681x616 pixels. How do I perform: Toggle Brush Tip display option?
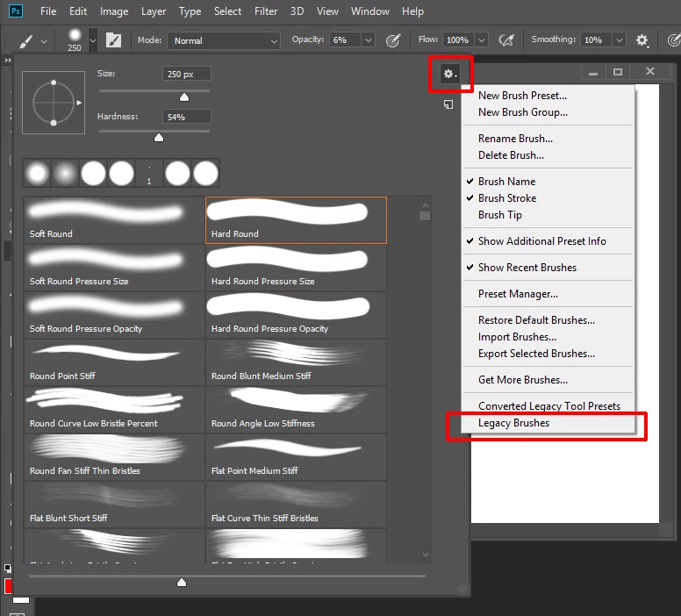coord(548,215)
